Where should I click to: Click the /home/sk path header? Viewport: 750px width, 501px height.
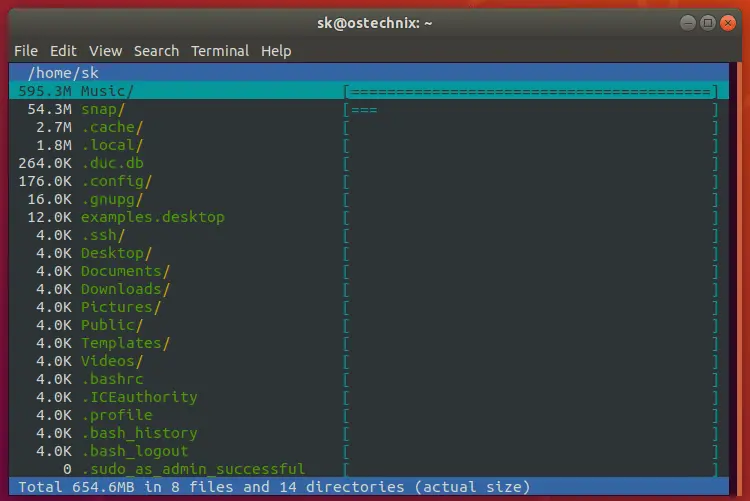[63, 73]
